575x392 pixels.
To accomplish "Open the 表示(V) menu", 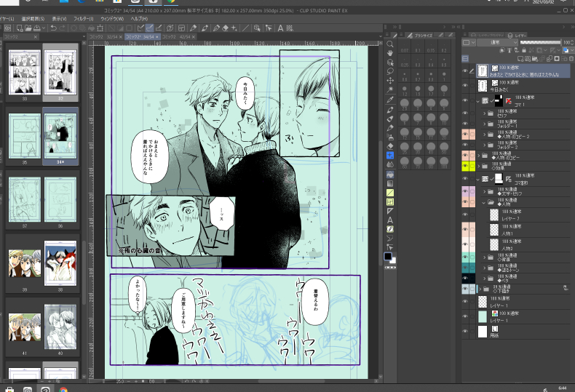I will point(59,19).
